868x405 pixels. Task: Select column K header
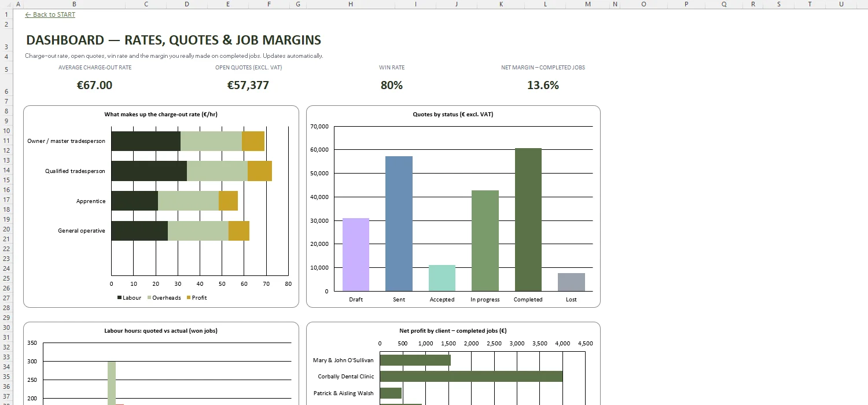tap(501, 4)
